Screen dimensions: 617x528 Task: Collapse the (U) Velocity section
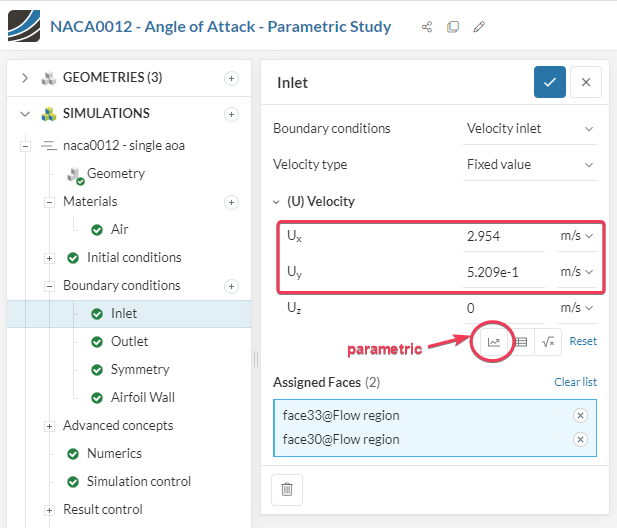tap(277, 202)
